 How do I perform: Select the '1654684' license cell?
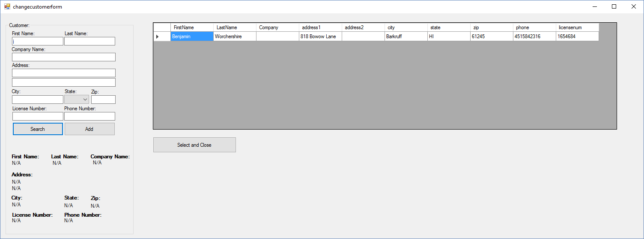pos(577,36)
